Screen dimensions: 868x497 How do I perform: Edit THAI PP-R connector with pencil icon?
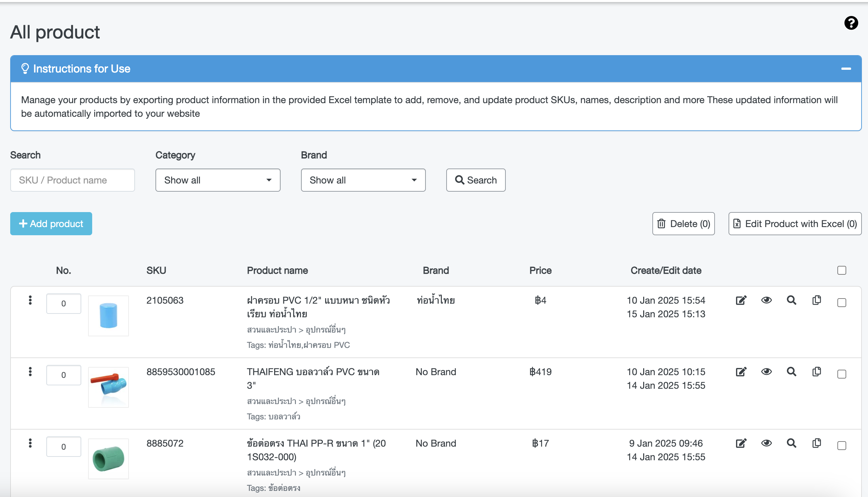[741, 444]
